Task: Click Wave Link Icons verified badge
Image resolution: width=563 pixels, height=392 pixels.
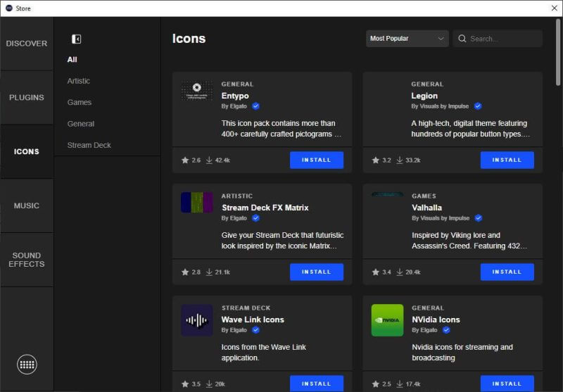Action: click(255, 330)
